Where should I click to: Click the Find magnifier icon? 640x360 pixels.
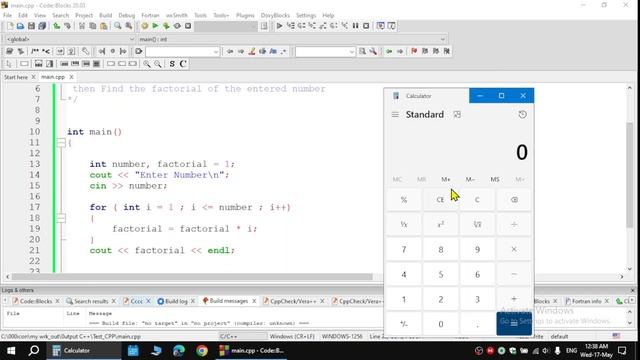118,26
